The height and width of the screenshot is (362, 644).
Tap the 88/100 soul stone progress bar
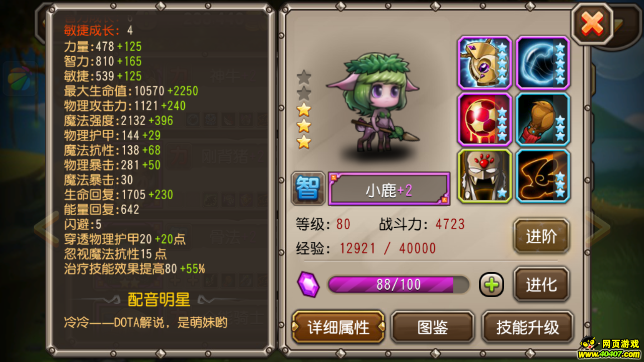click(x=398, y=285)
